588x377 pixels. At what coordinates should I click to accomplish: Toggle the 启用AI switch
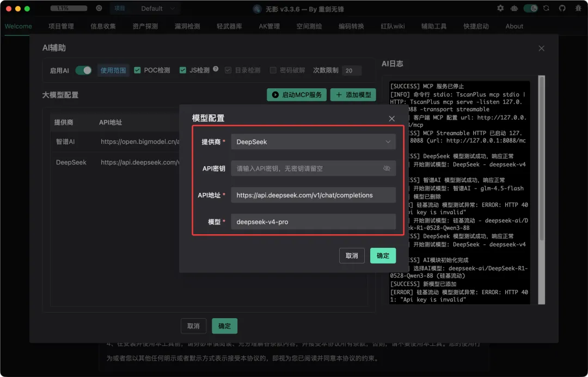pos(83,70)
